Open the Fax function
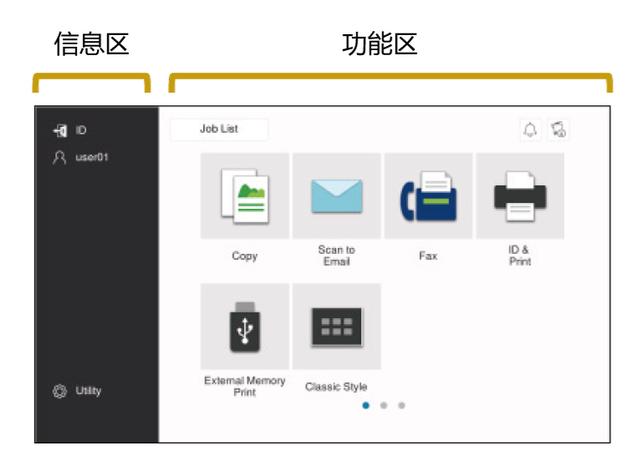Screen dimensions: 640x476 point(428,196)
